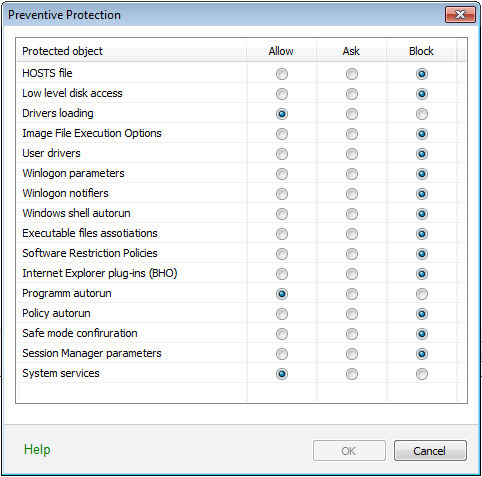Select Block for Drivers loading
This screenshot has width=482, height=477.
pos(422,114)
